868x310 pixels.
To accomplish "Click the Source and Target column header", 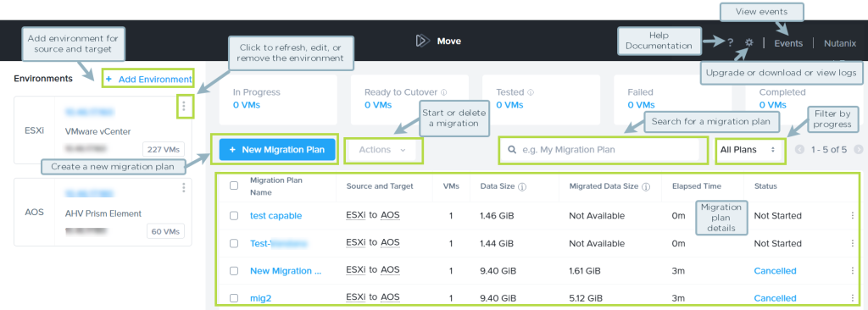I will click(x=380, y=186).
